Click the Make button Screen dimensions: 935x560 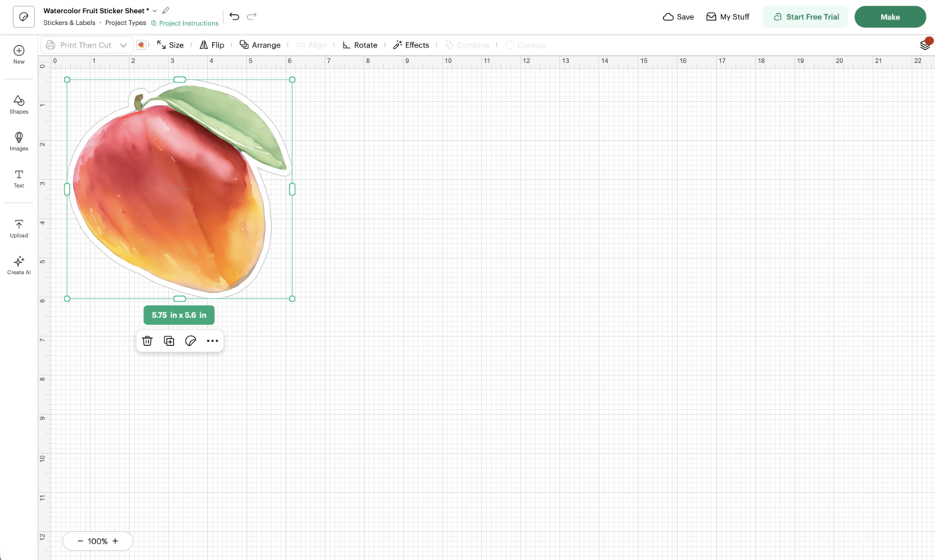tap(890, 17)
